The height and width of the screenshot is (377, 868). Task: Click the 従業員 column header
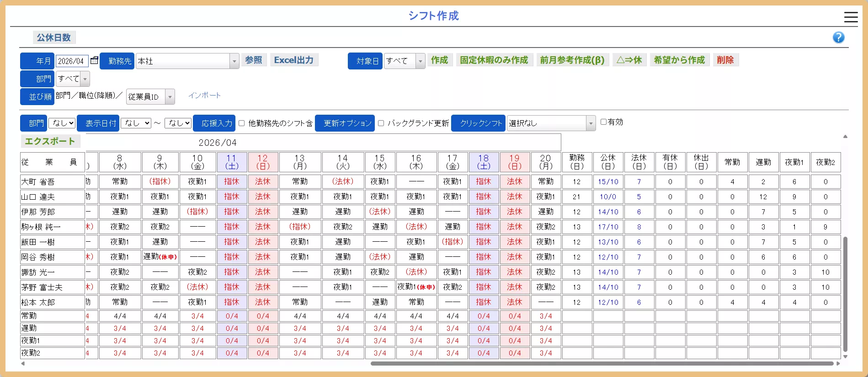(53, 162)
